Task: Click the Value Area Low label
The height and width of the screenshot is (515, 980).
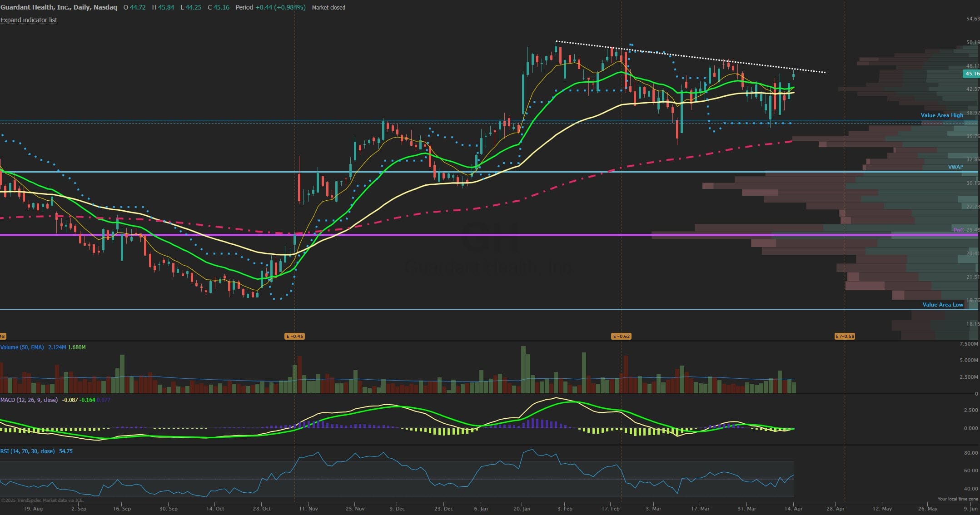Action: click(943, 304)
